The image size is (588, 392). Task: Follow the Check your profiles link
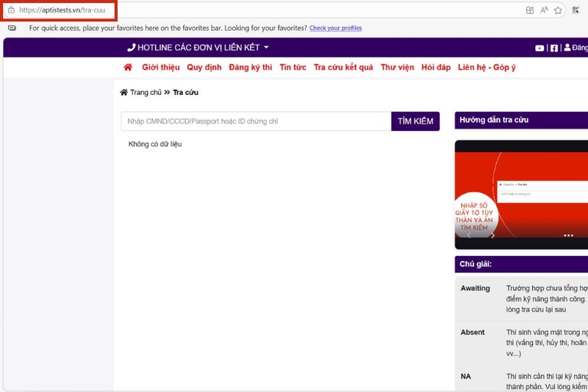[x=336, y=28]
